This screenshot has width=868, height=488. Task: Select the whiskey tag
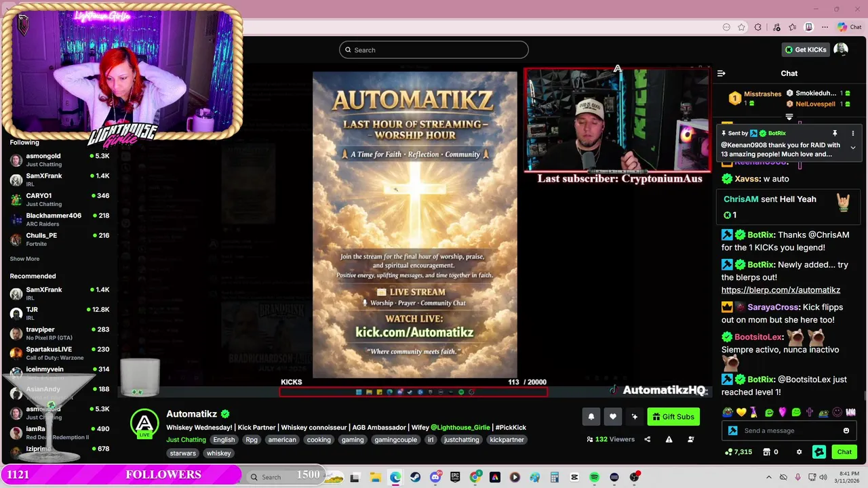219,453
